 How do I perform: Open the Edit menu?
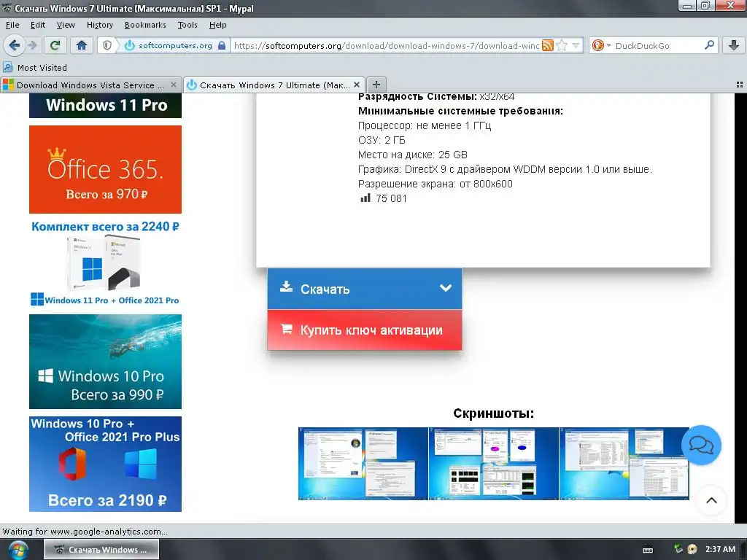[x=38, y=25]
